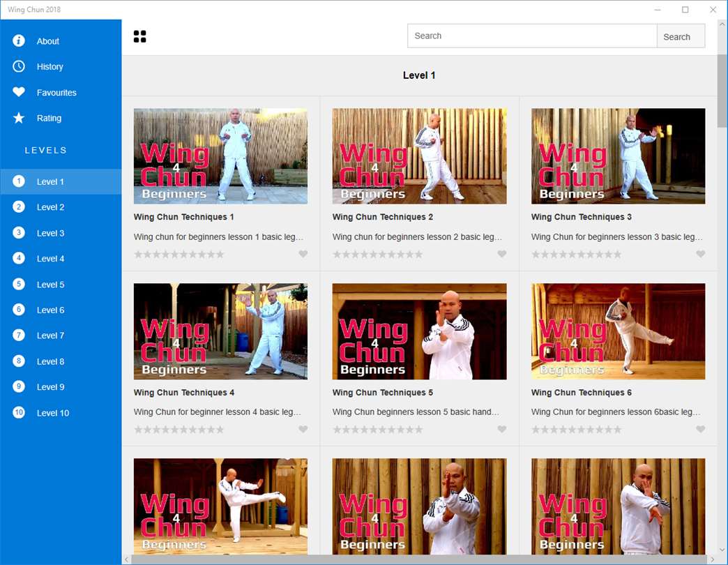The image size is (728, 565).
Task: Select the Level 5 numbered circle icon
Action: click(x=19, y=284)
